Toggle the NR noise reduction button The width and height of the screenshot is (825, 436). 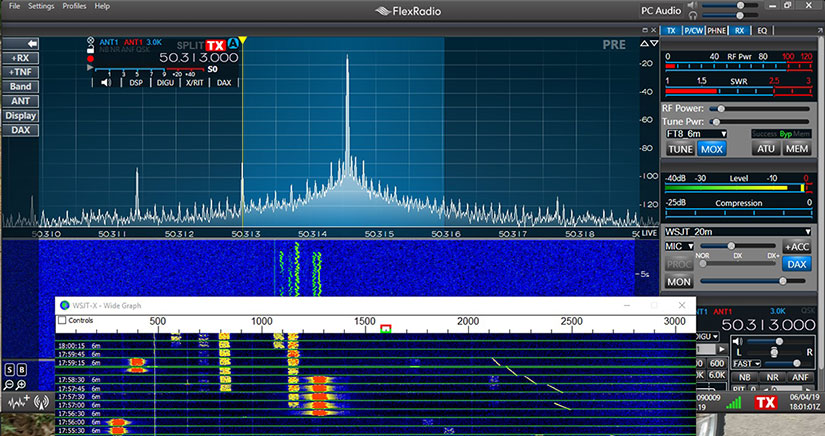point(772,377)
